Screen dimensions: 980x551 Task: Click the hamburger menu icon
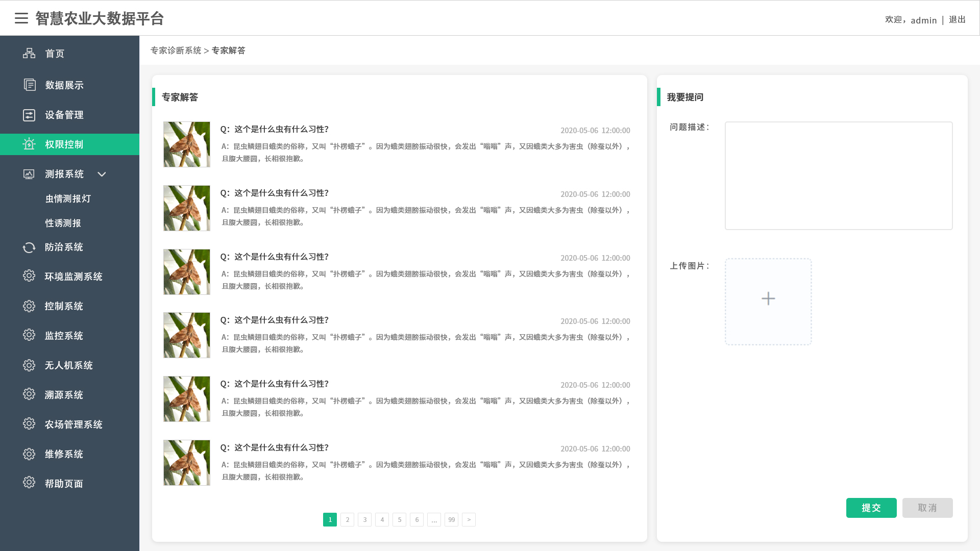pos(21,18)
